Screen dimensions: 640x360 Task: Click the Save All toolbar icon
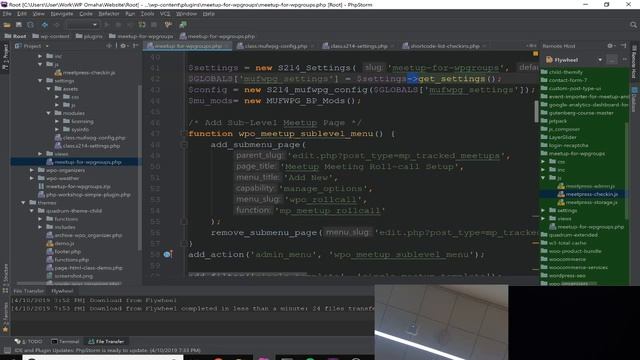[19, 25]
